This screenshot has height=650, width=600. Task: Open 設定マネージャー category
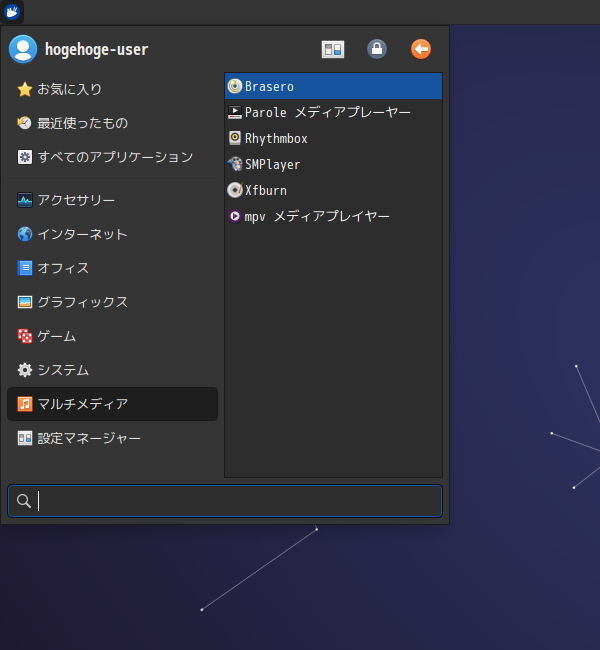pos(112,438)
